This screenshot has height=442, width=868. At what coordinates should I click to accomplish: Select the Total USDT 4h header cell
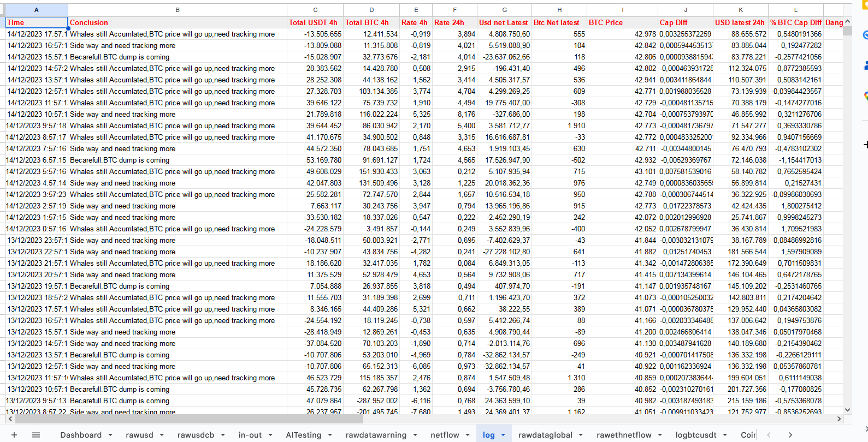click(x=315, y=22)
